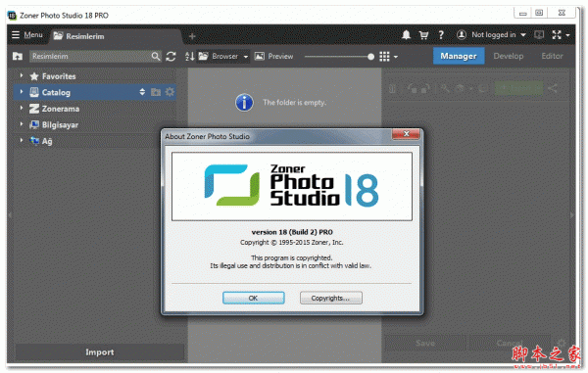Viewport: 588px width, 373px height.
Task: Open the full screen options arrow
Action: 567,35
